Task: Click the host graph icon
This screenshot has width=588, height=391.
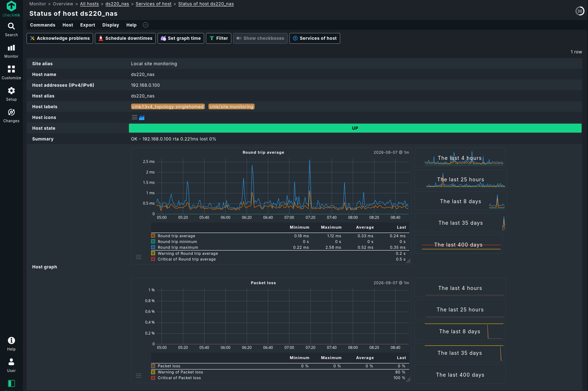Action: [x=142, y=117]
